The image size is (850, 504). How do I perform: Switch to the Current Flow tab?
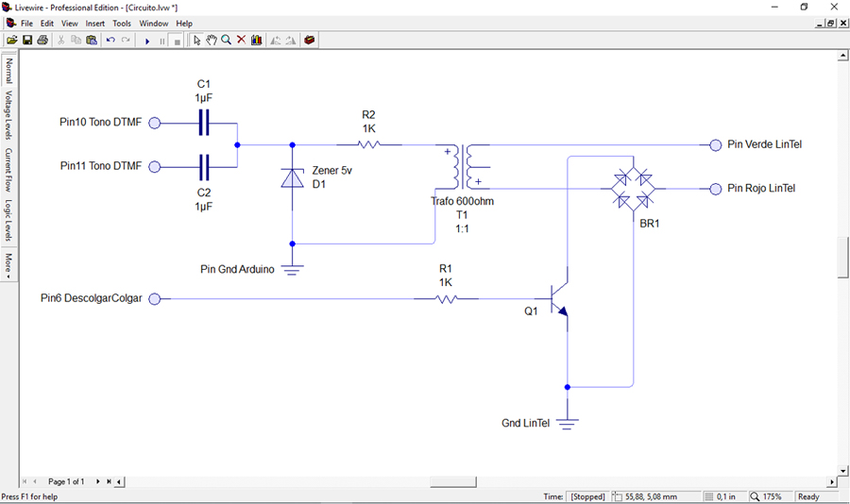8,170
